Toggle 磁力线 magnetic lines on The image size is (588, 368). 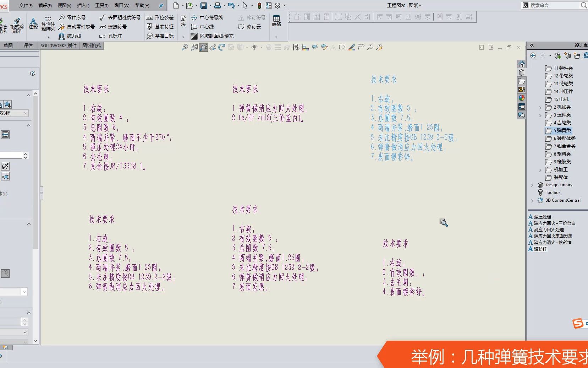pyautogui.click(x=71, y=36)
